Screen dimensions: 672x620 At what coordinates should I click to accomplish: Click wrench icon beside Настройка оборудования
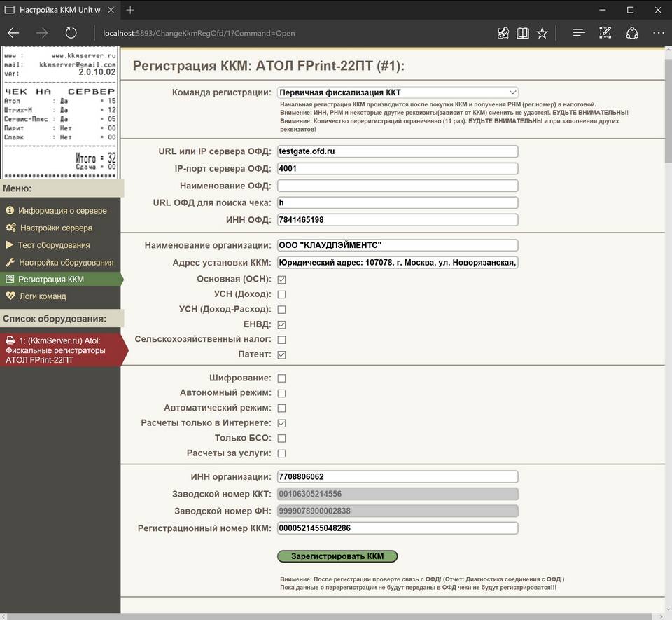(10, 262)
